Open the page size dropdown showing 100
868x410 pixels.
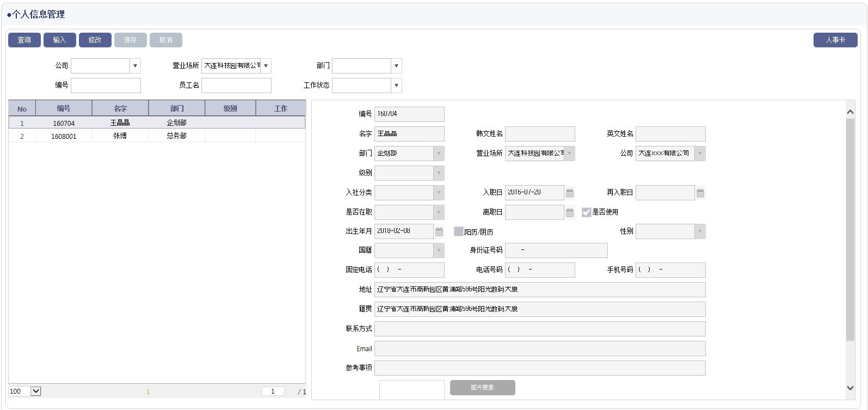[36, 391]
